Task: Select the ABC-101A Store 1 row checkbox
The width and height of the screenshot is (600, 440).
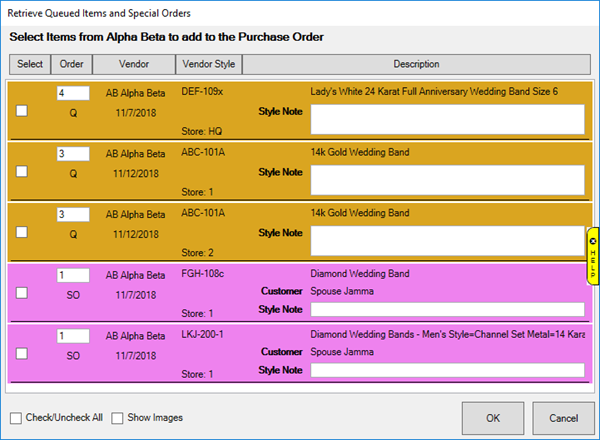Action: pos(23,171)
